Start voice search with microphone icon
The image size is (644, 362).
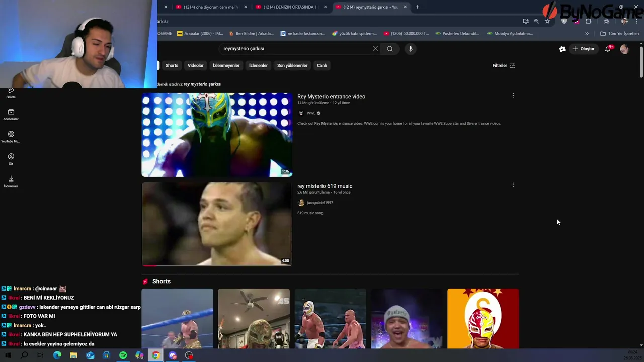[x=411, y=49]
